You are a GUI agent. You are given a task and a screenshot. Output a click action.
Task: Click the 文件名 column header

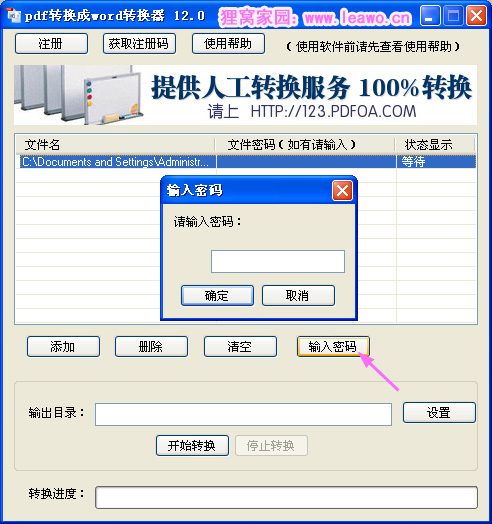pos(115,145)
